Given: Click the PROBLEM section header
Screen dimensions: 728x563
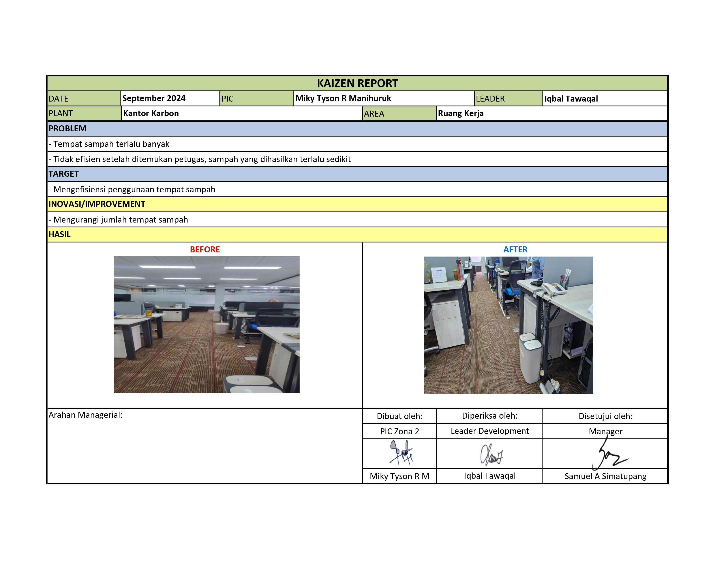Looking at the screenshot, I should pyautogui.click(x=67, y=128).
